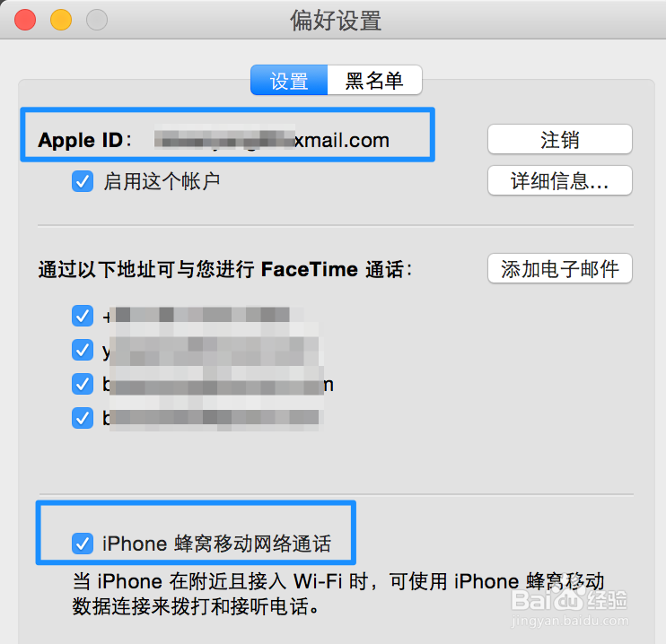Click the 添加电子邮件 button
The height and width of the screenshot is (644, 666).
point(560,269)
